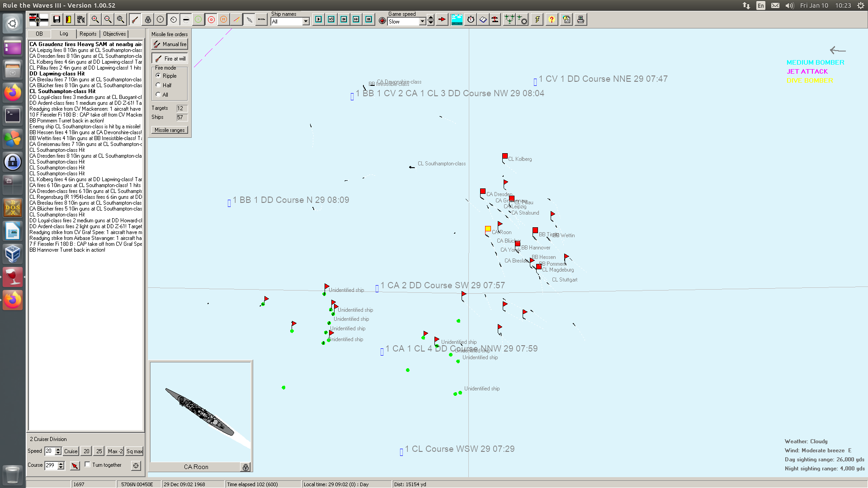The width and height of the screenshot is (868, 488).
Task: Click the sea and sky weather icon
Action: [x=457, y=19]
